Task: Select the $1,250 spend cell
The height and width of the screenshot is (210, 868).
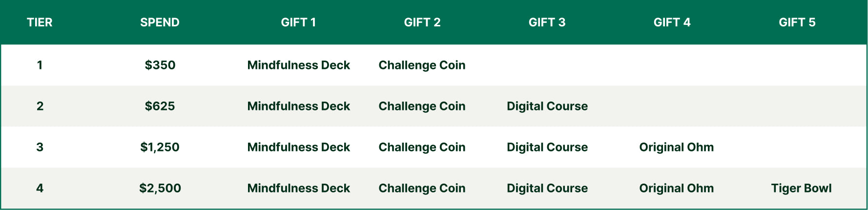Action: tap(160, 147)
